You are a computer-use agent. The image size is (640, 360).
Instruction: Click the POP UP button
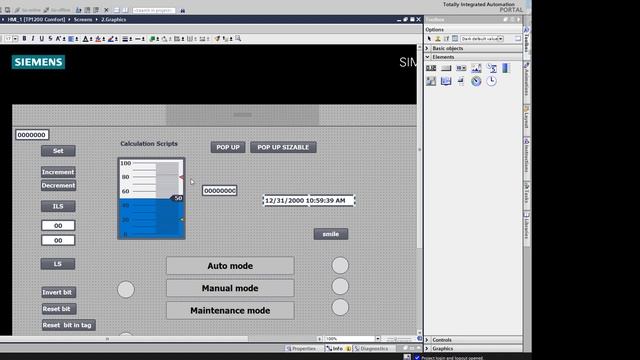(x=228, y=147)
